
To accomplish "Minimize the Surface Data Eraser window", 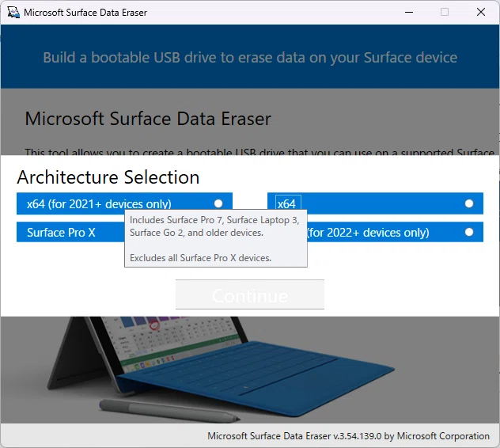I will click(409, 12).
